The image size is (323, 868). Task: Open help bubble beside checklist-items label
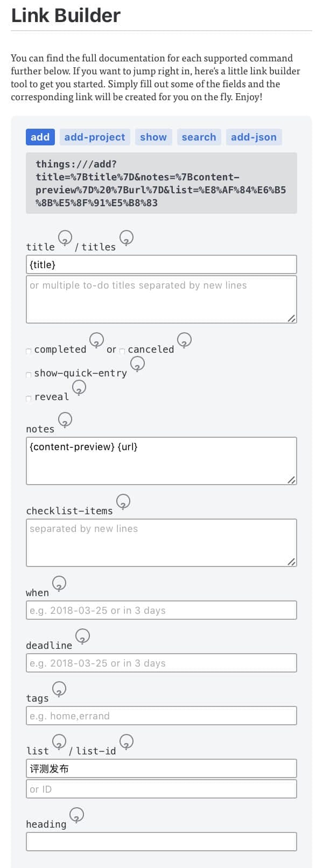tap(123, 501)
